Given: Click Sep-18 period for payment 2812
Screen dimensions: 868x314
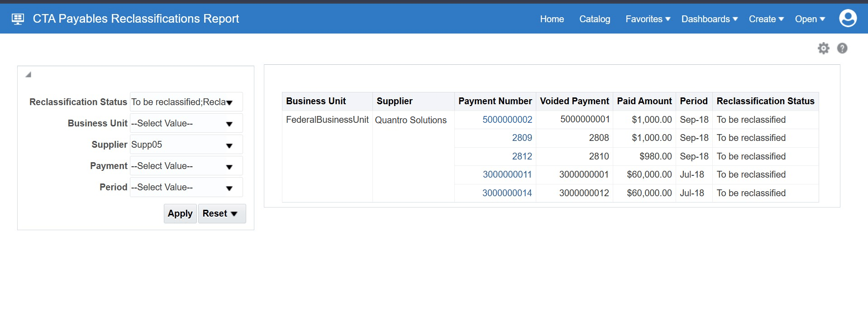Looking at the screenshot, I should click(694, 156).
